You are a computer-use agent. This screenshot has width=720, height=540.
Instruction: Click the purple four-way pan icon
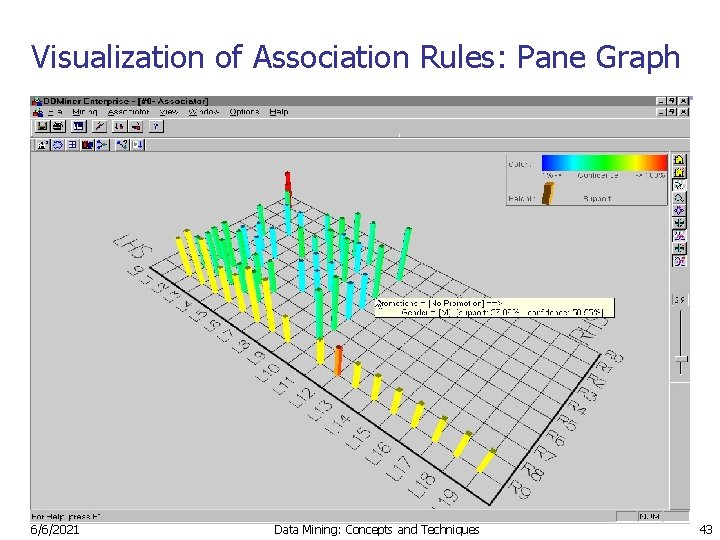(x=679, y=210)
